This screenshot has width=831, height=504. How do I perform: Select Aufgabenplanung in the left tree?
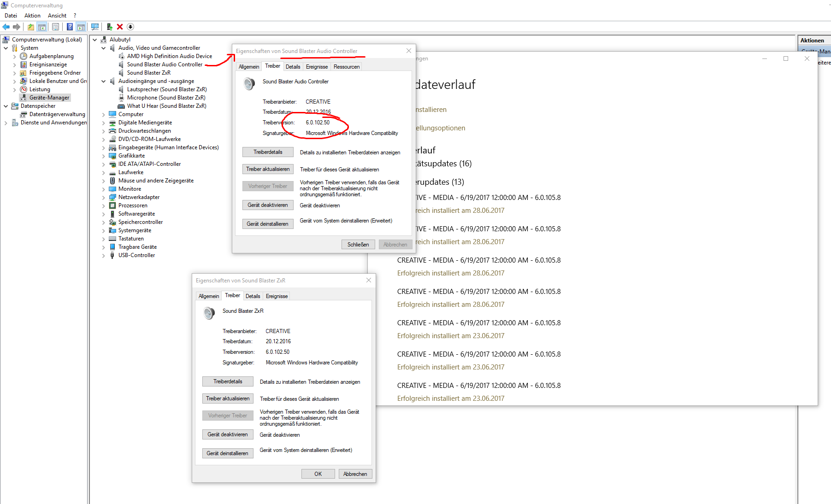click(51, 56)
